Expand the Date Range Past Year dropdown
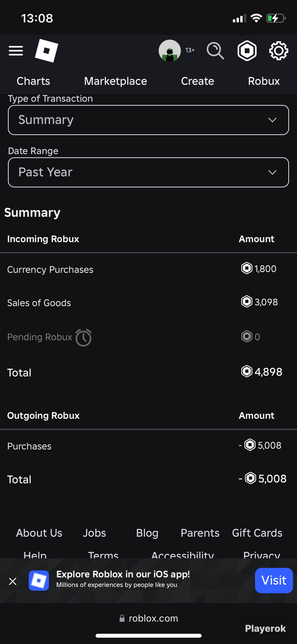This screenshot has width=297, height=644. 148,172
